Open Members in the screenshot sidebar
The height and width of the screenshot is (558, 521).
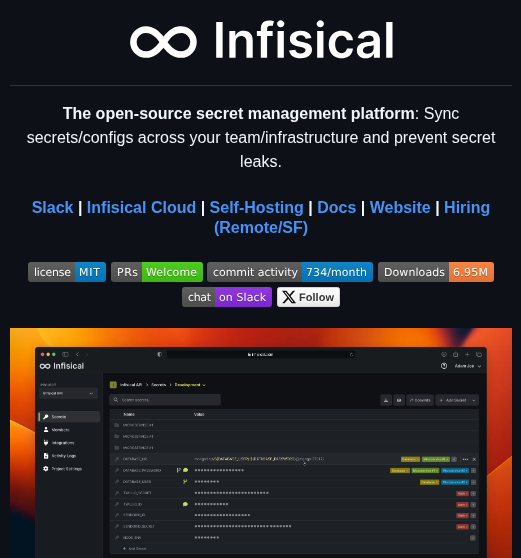(x=60, y=430)
